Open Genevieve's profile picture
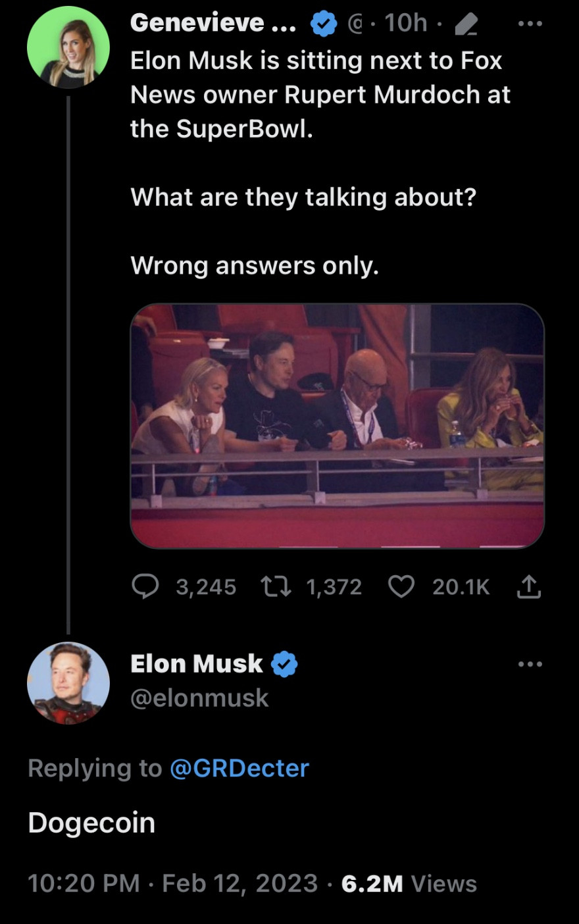 click(x=68, y=48)
